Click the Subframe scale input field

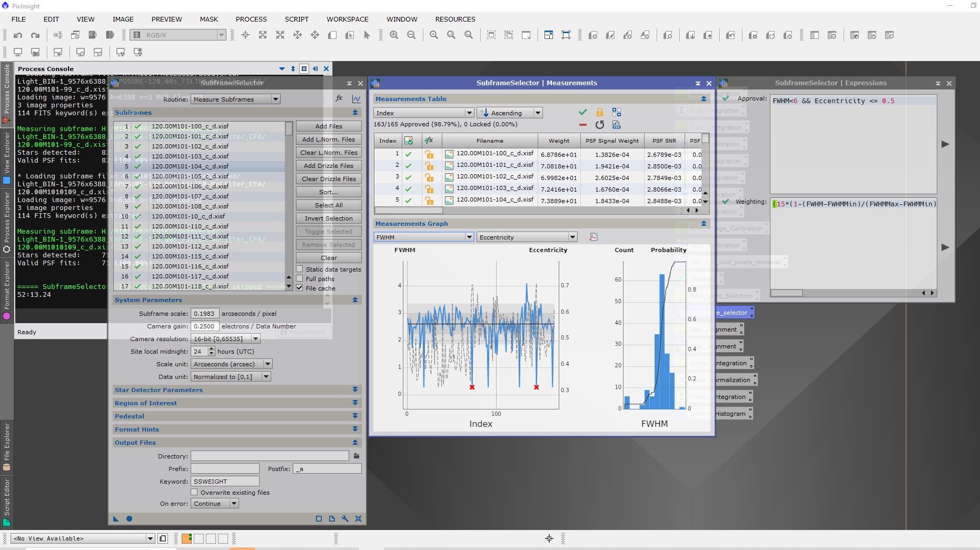[x=204, y=314]
